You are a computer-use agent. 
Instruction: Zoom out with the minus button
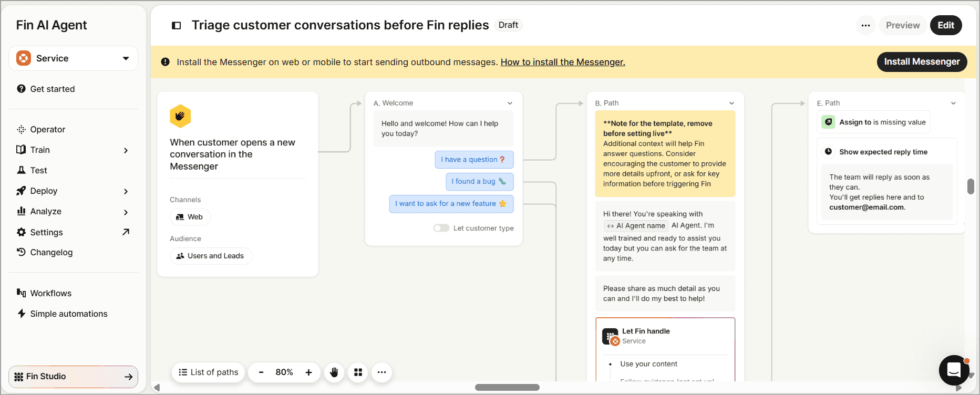[x=261, y=372]
